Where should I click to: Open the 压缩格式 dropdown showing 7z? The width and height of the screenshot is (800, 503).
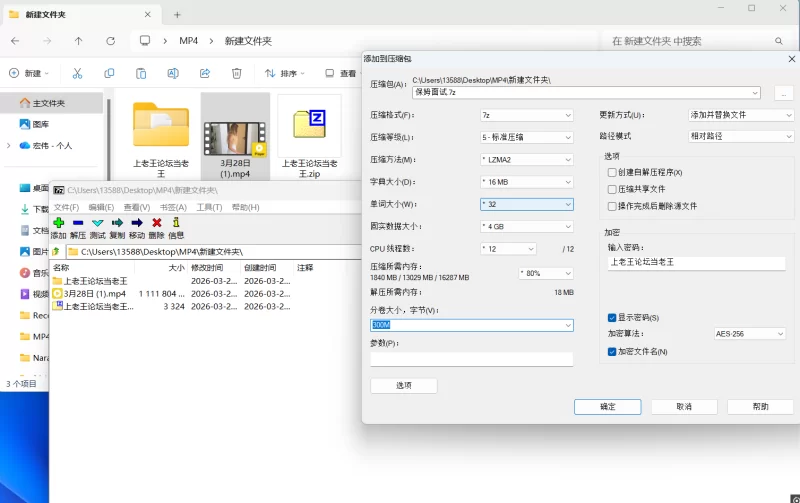[x=526, y=115]
